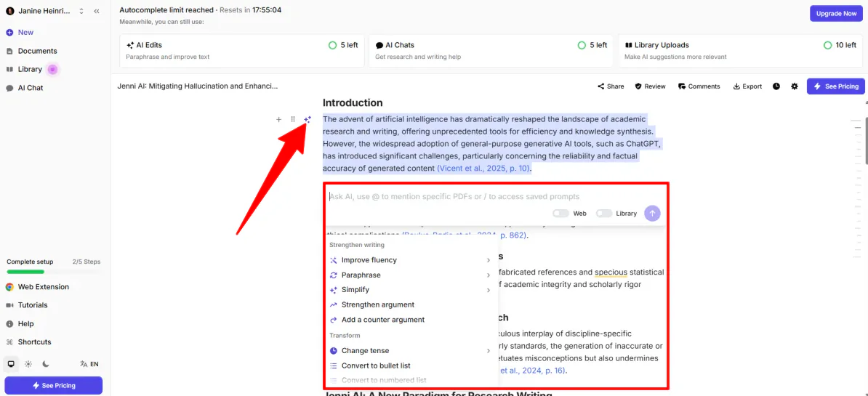The image size is (868, 396).
Task: Click the AI Edits card
Action: 241,50
